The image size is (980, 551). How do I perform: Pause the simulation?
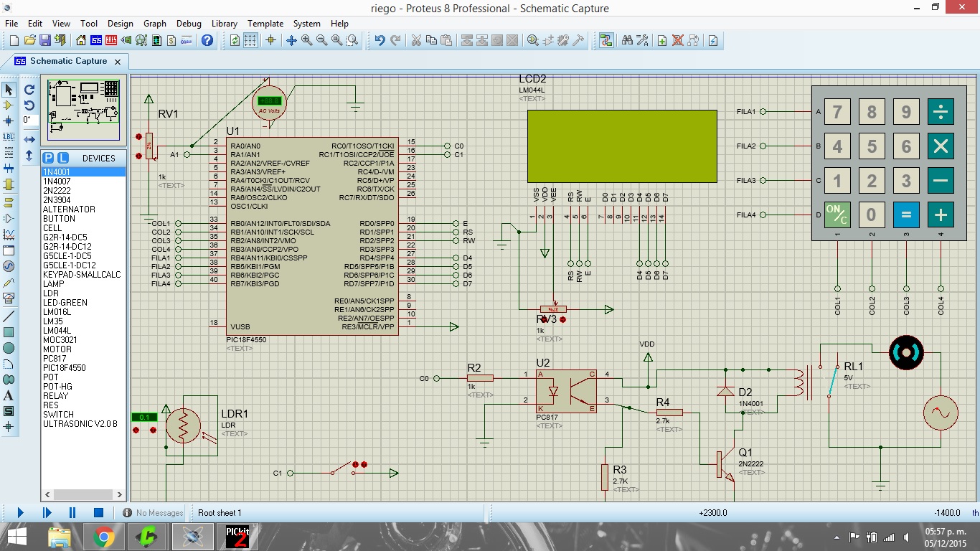[72, 513]
